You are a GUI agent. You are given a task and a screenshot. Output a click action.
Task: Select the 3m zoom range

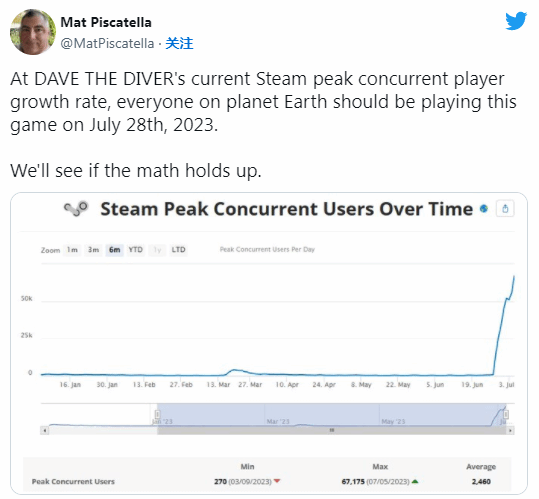pos(93,250)
